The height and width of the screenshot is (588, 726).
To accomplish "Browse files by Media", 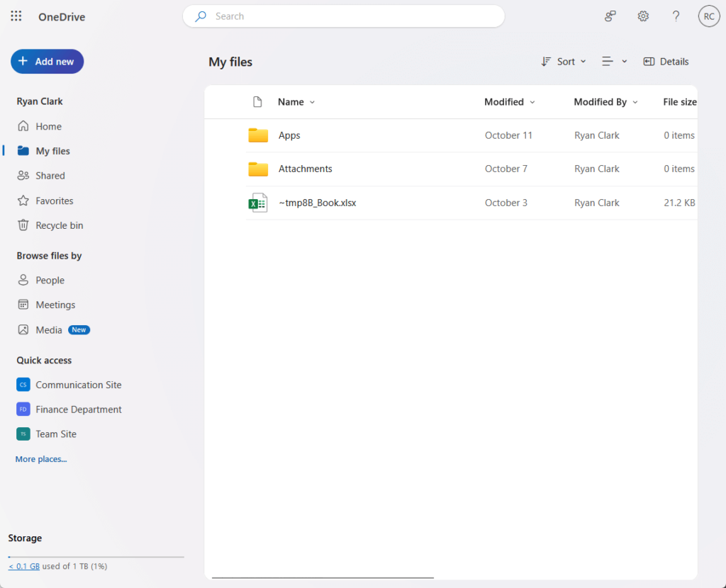I will point(49,330).
